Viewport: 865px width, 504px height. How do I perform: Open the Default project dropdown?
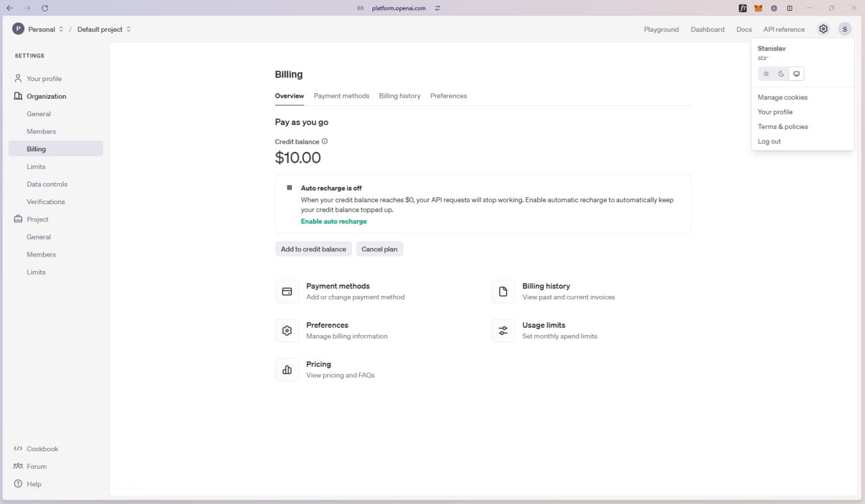coord(104,29)
